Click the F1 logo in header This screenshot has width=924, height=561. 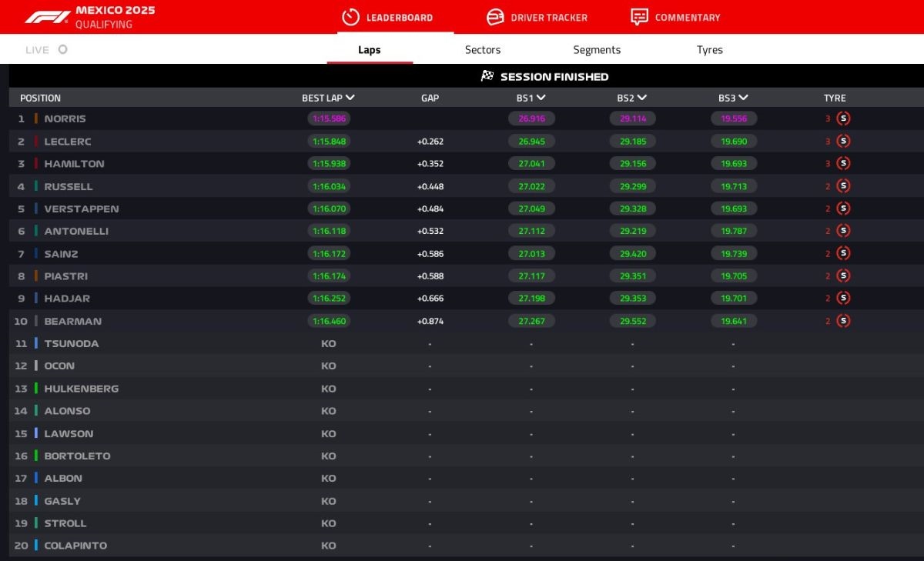point(47,17)
